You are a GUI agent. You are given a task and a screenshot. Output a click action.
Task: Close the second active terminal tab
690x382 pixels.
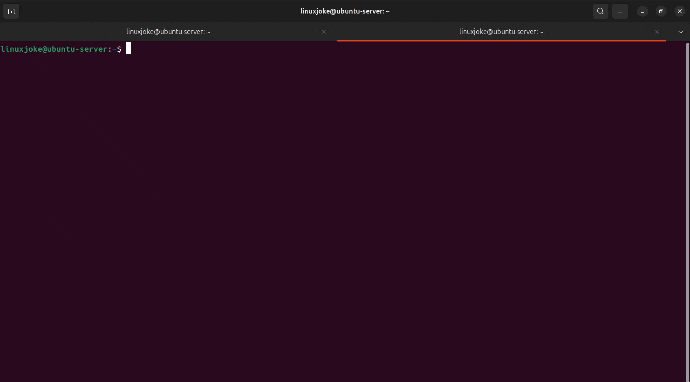pyautogui.click(x=657, y=32)
